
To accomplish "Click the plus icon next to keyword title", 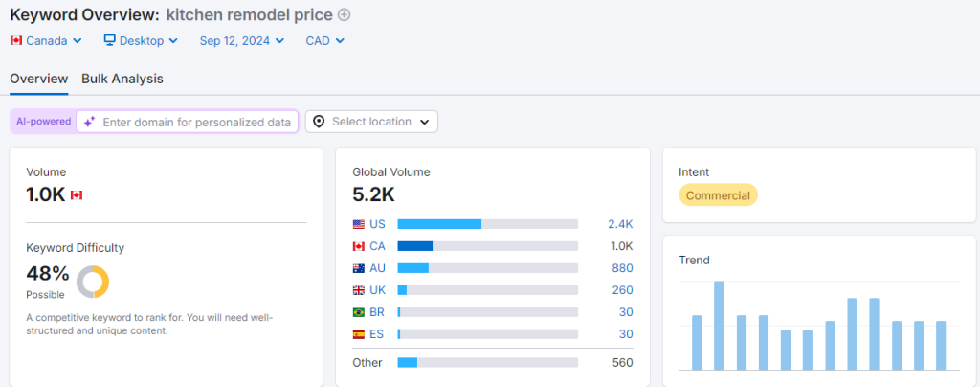I will tap(344, 14).
